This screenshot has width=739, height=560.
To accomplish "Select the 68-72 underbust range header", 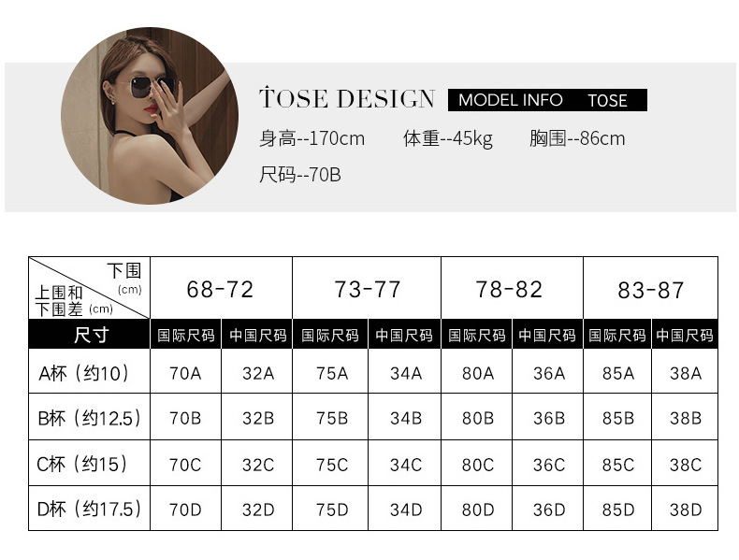I will click(220, 289).
